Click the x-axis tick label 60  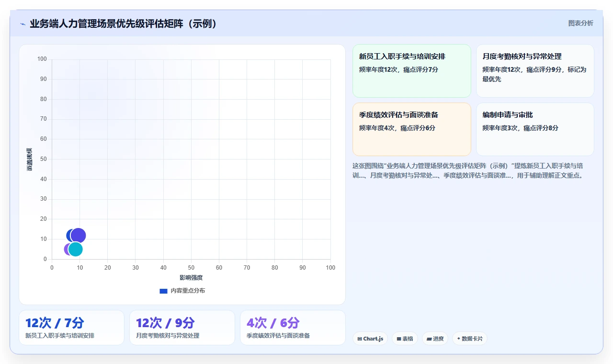tap(219, 267)
